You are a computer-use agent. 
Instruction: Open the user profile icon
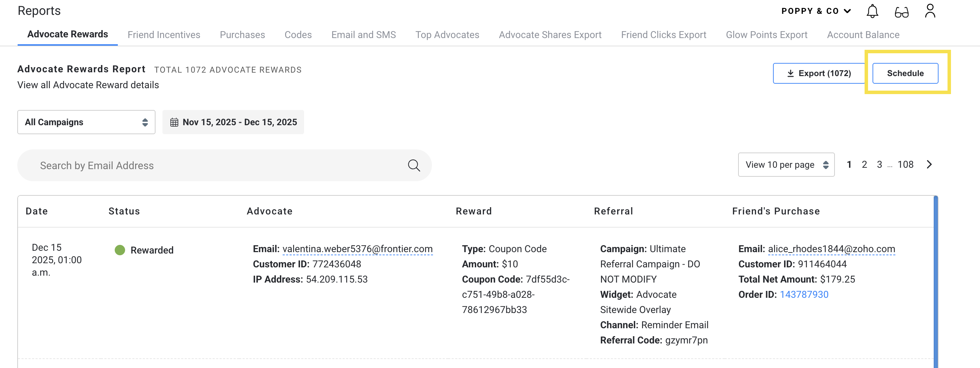pos(930,11)
